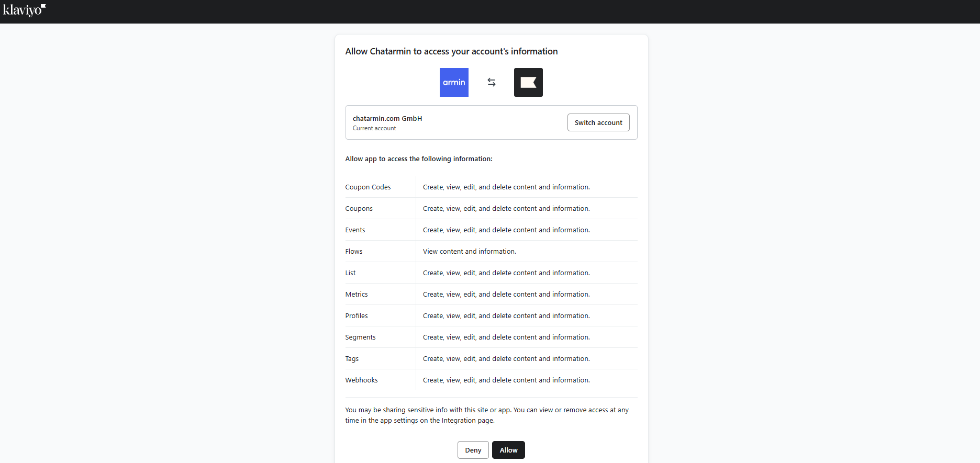The image size is (980, 463).
Task: Click the permission description in Webhooks row
Action: click(x=506, y=380)
